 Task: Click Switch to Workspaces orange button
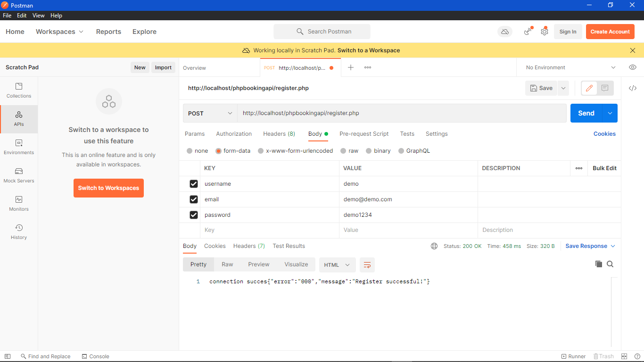[x=108, y=188]
